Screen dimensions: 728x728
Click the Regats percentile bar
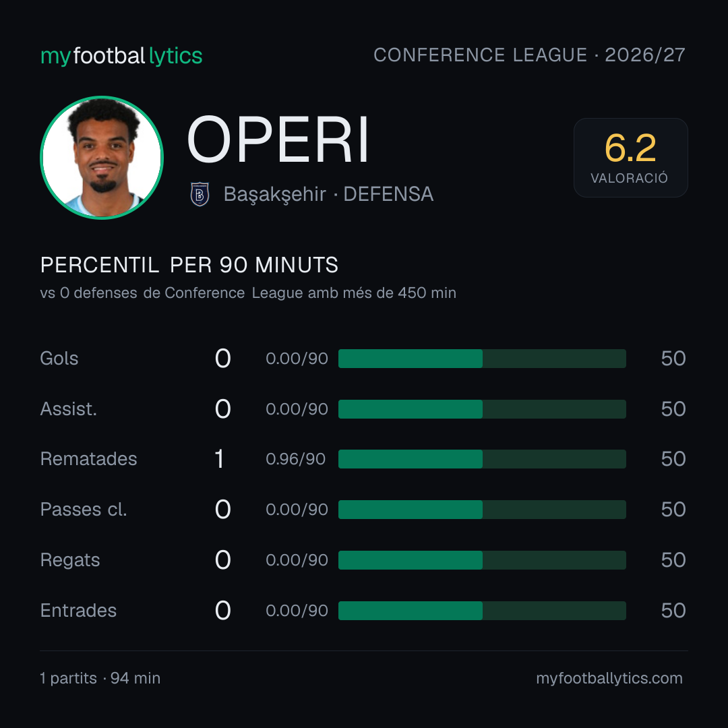pyautogui.click(x=482, y=560)
